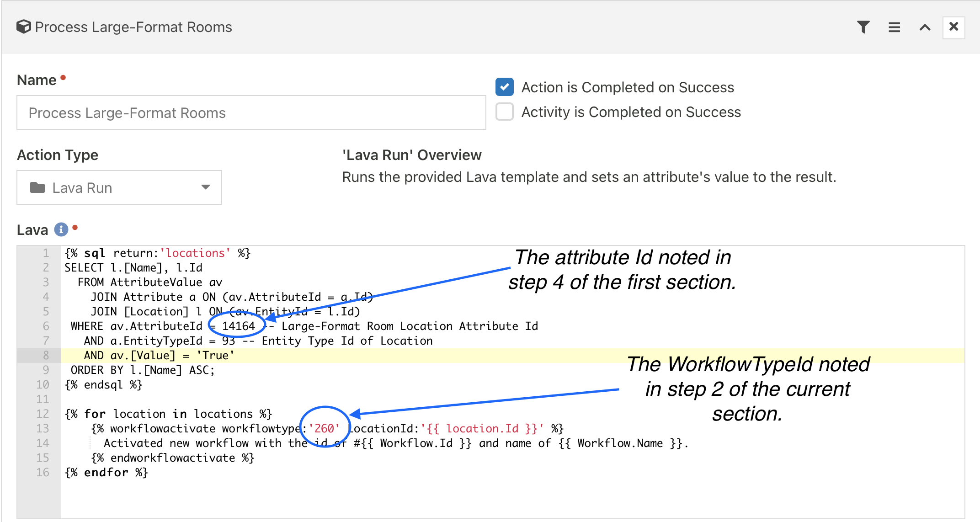Image resolution: width=980 pixels, height=522 pixels.
Task: Open the Lava Run action type dropdown
Action: pyautogui.click(x=119, y=187)
